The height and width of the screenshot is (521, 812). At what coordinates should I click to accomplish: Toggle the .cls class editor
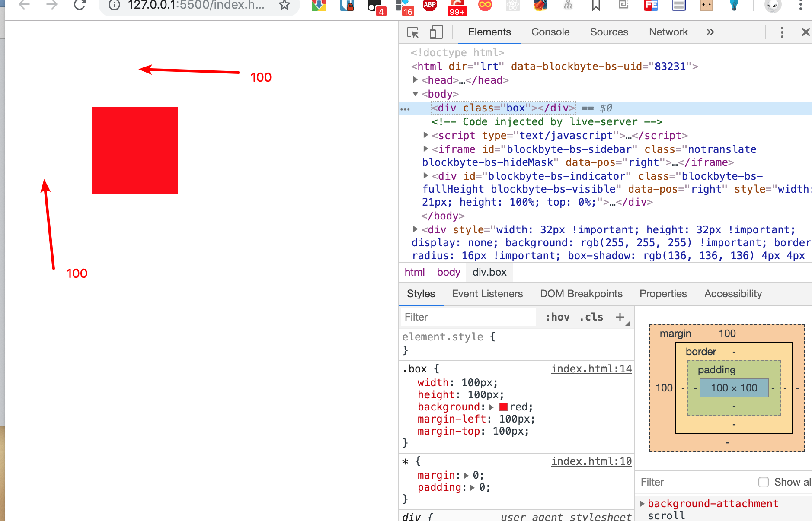[x=591, y=317]
